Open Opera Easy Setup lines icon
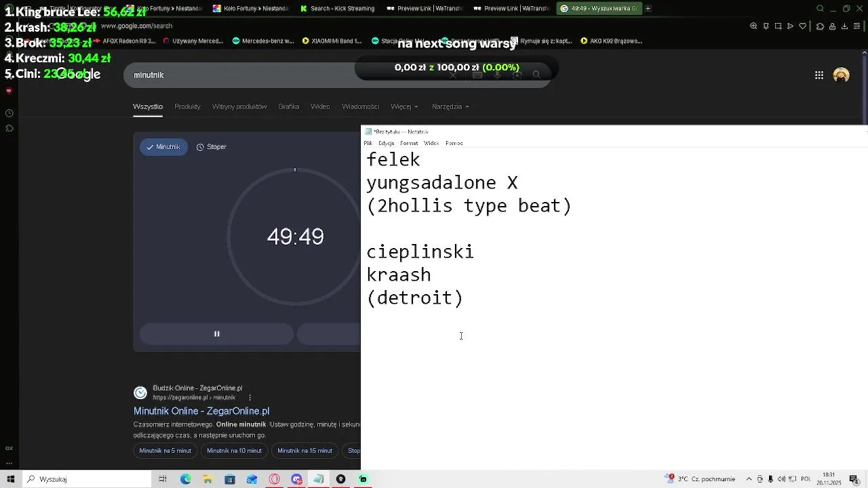 858,26
